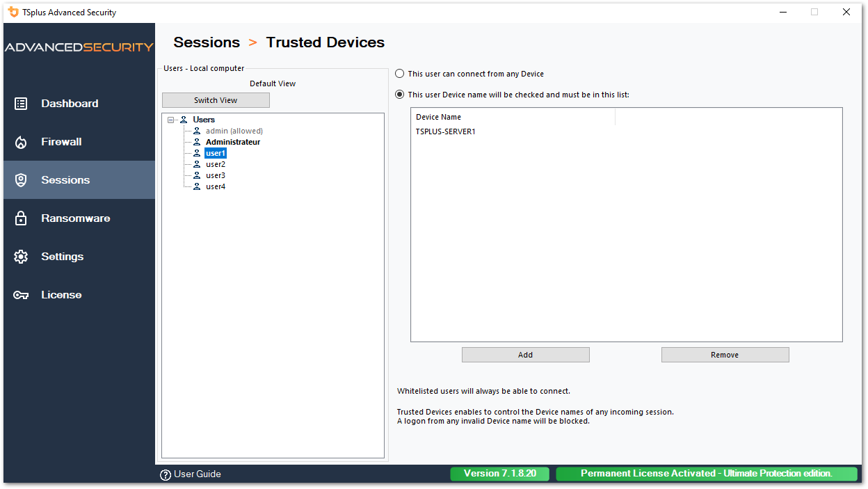Click the Firewall flame icon
This screenshot has width=868, height=489.
pyautogui.click(x=21, y=142)
